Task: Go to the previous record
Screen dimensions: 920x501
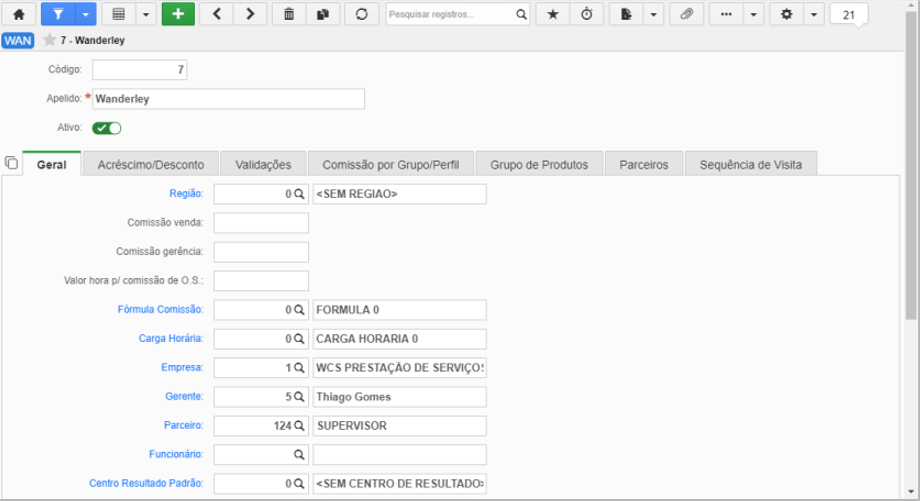Action: tap(217, 14)
